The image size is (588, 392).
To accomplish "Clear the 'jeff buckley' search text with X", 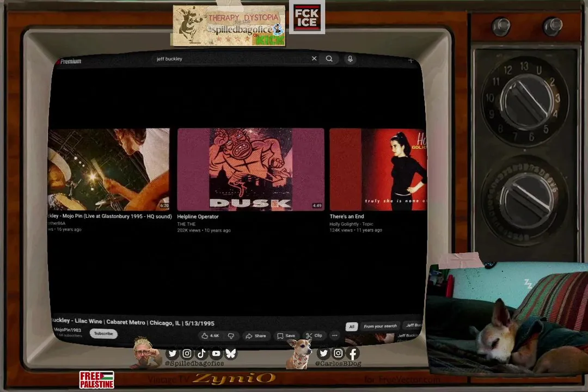I will pos(314,58).
